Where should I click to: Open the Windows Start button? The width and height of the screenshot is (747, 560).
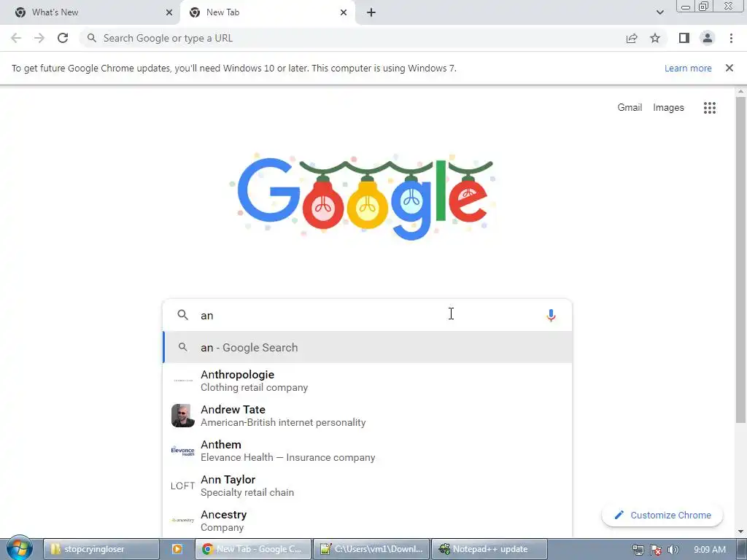tap(19, 548)
